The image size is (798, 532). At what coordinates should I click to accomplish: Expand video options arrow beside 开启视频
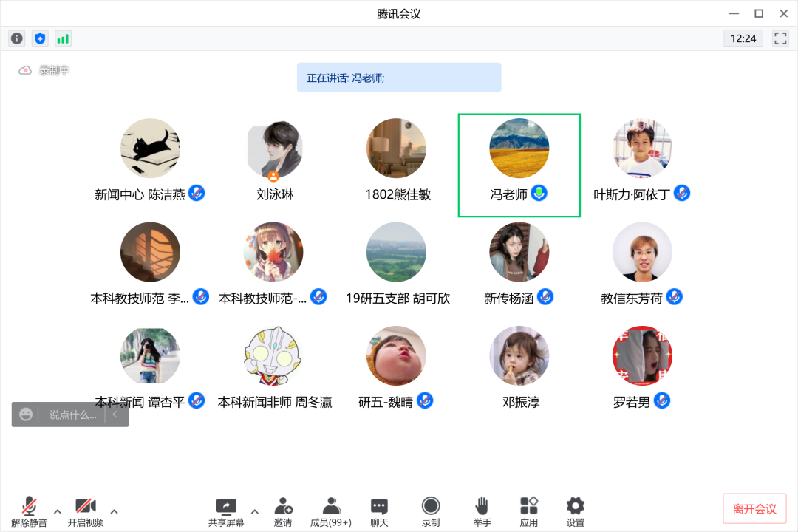(114, 511)
